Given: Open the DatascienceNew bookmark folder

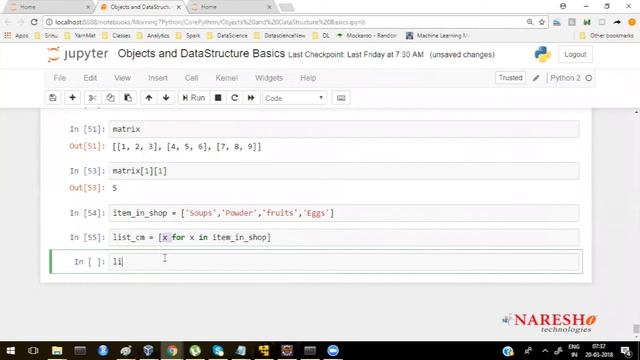Looking at the screenshot, I should pyautogui.click(x=280, y=36).
